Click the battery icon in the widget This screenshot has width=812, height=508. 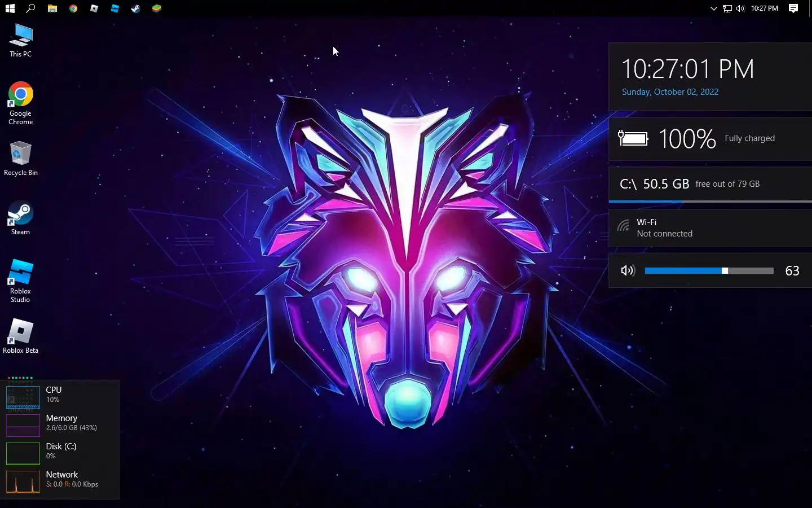[633, 138]
